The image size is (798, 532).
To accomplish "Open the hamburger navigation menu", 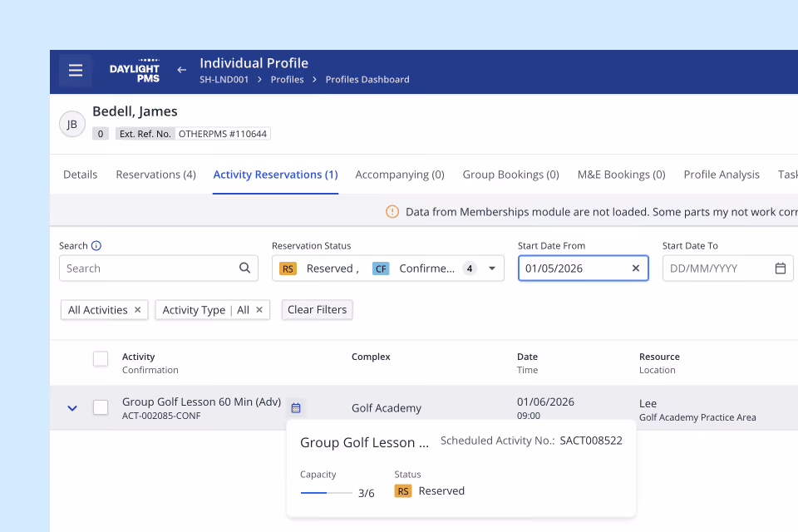I will pos(76,71).
